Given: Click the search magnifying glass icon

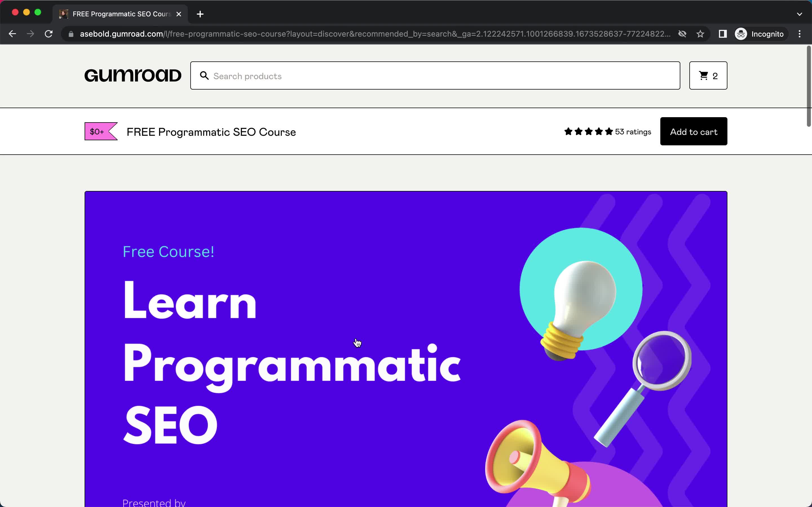Looking at the screenshot, I should click(x=205, y=76).
